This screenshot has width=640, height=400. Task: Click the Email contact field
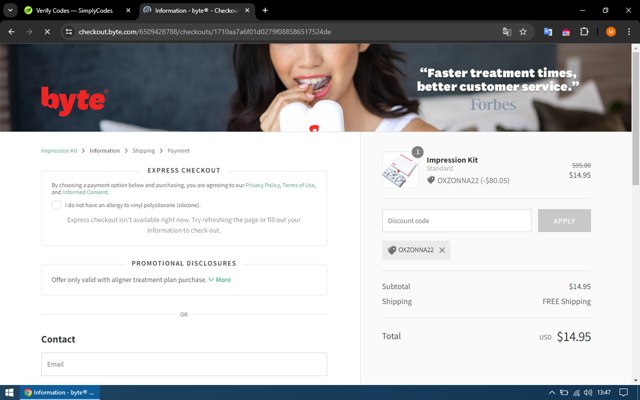point(184,364)
